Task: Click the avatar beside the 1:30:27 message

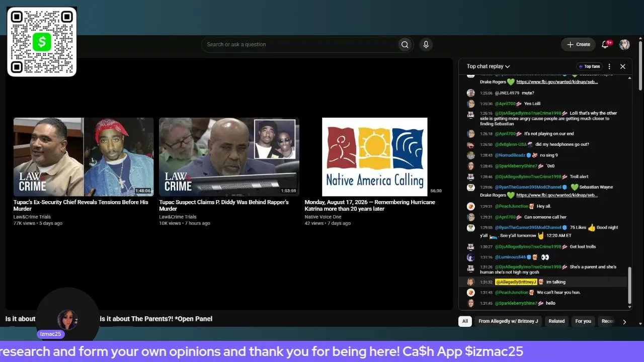Action: (x=470, y=247)
